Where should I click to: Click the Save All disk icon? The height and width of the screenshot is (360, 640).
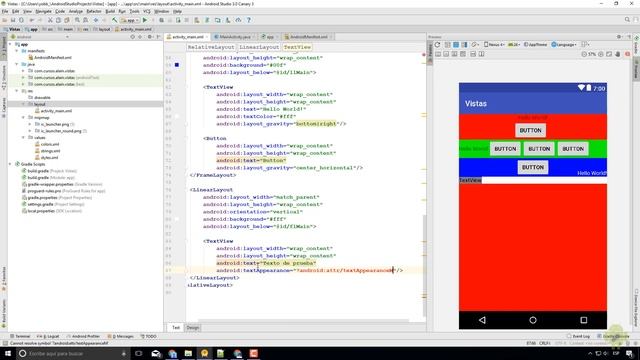coord(13,20)
